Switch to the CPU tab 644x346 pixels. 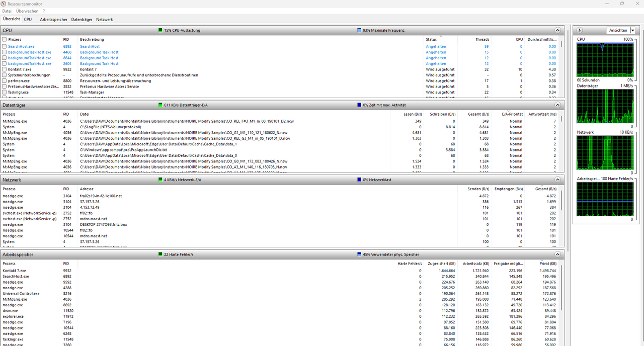pos(28,19)
